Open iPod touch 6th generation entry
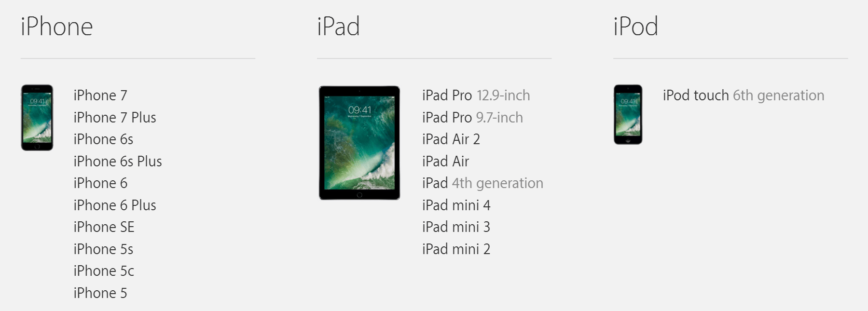Screen dimensions: 868x311 pyautogui.click(x=744, y=95)
